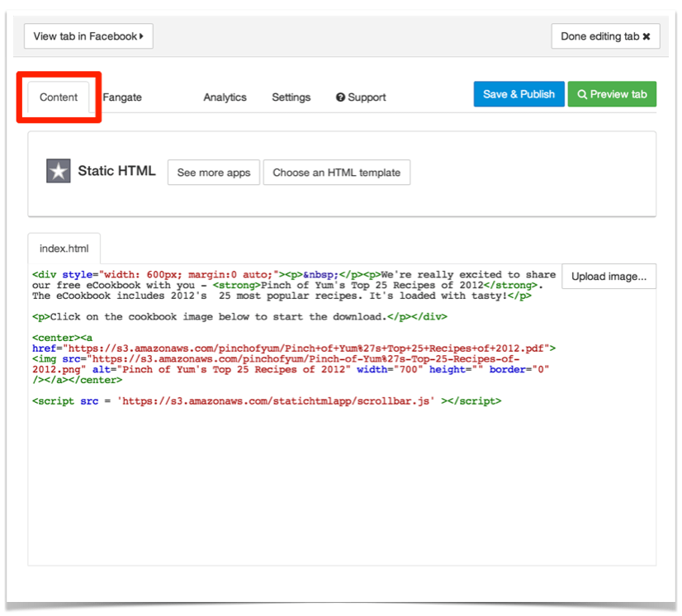Click See more apps
The height and width of the screenshot is (616, 682).
click(x=213, y=173)
